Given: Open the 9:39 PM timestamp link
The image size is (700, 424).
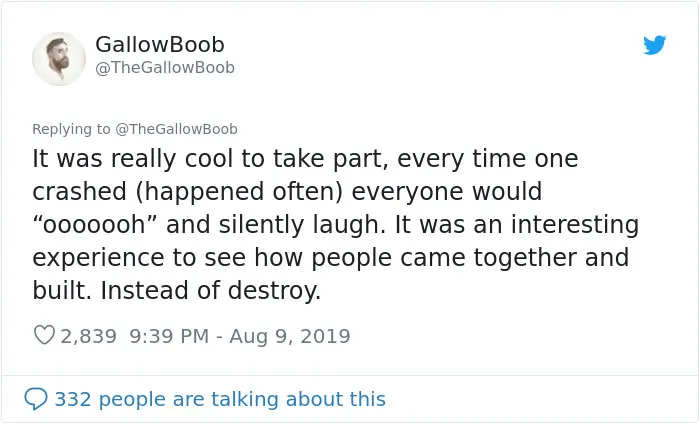Looking at the screenshot, I should 169,336.
